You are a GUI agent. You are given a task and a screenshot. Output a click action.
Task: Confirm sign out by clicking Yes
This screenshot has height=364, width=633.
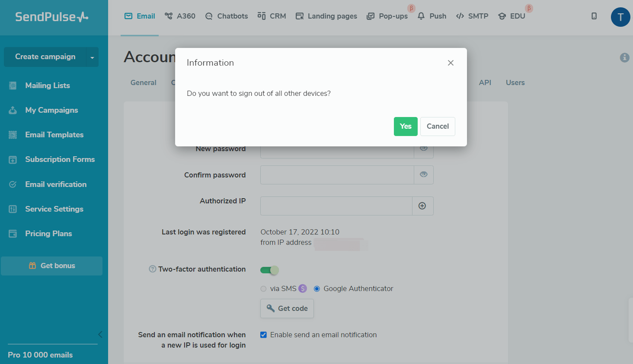406,127
